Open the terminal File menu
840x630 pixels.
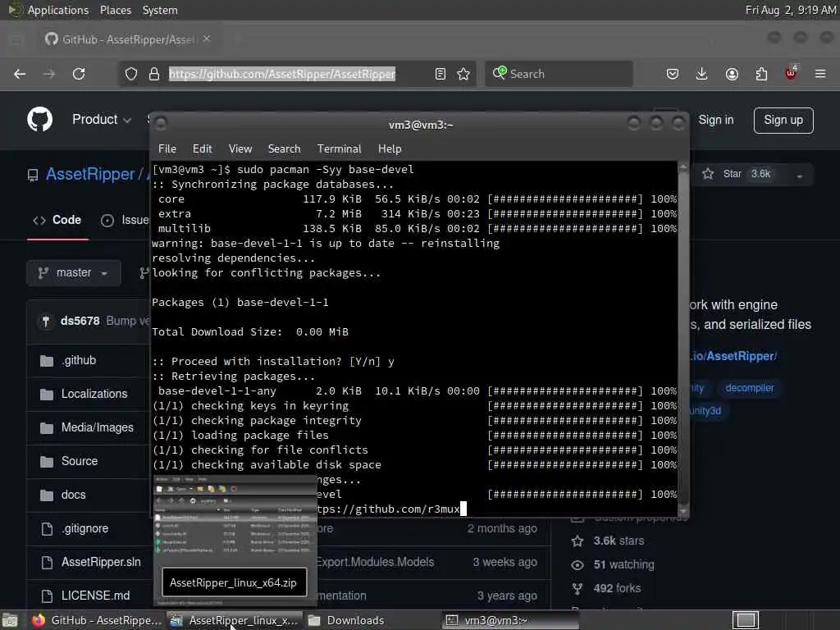point(167,149)
